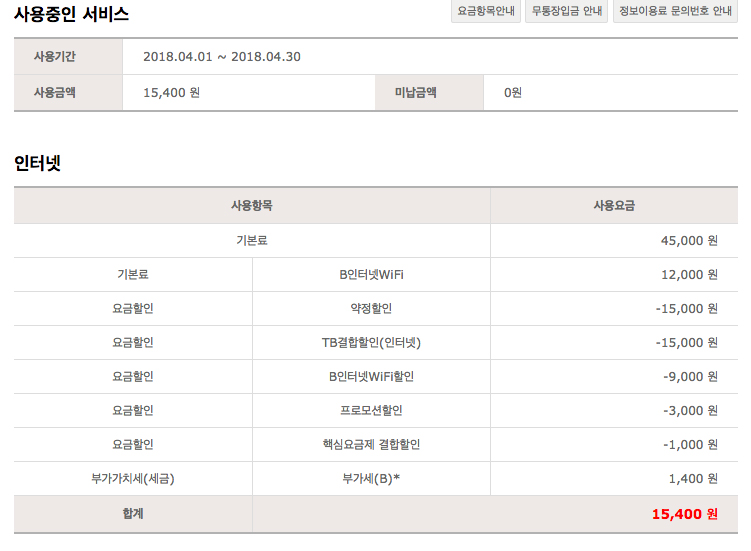751x551 pixels.
Task: Select the 사용중인 서비스 heading
Action: (71, 14)
